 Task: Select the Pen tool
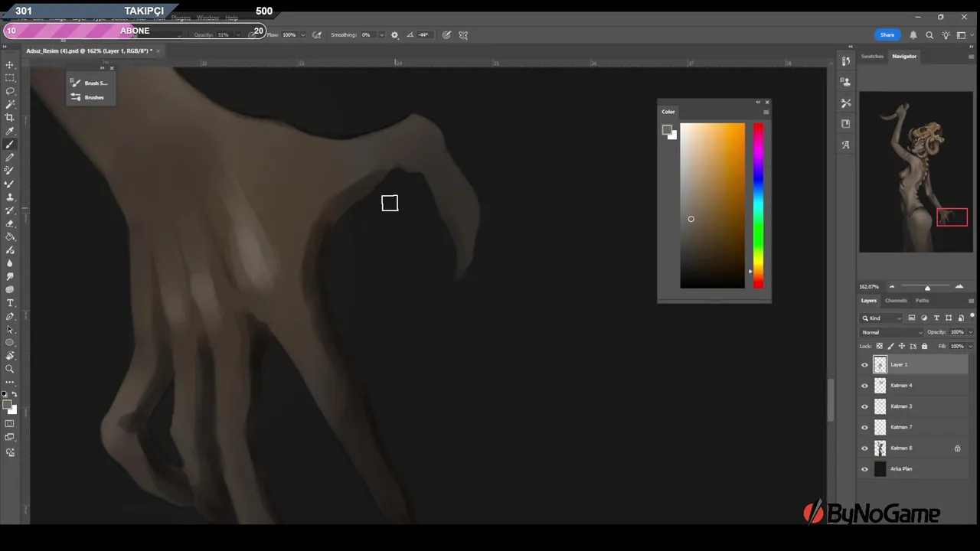10,316
